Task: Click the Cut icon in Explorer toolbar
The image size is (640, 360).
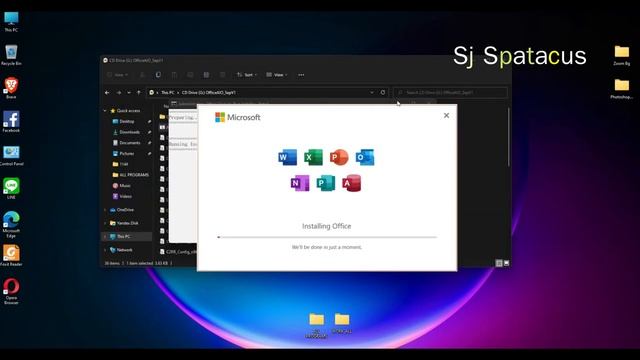Action: (x=142, y=75)
